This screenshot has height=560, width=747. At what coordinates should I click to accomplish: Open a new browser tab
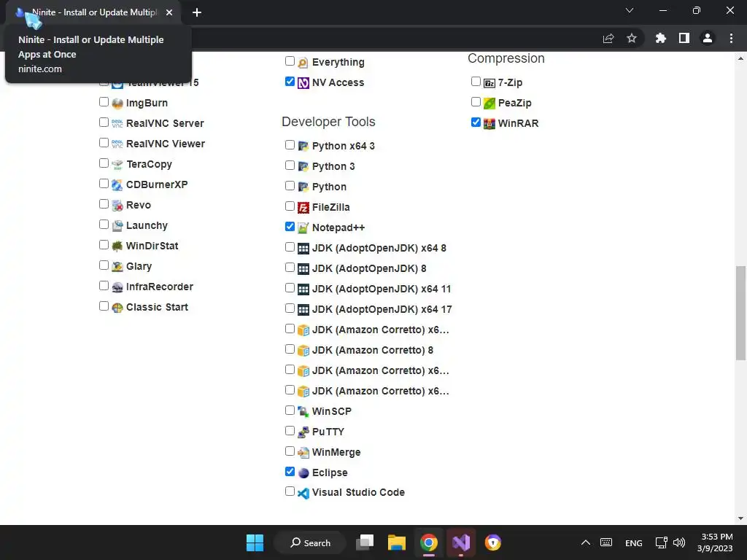click(197, 12)
